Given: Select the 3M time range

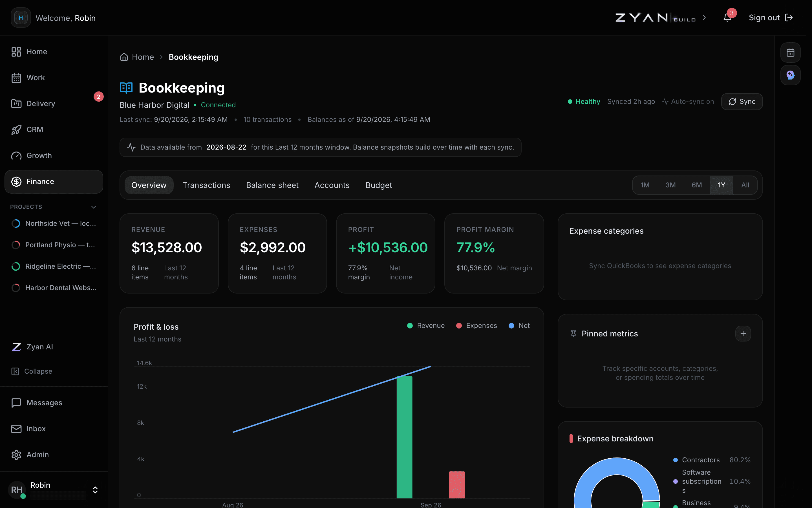Looking at the screenshot, I should click(670, 185).
